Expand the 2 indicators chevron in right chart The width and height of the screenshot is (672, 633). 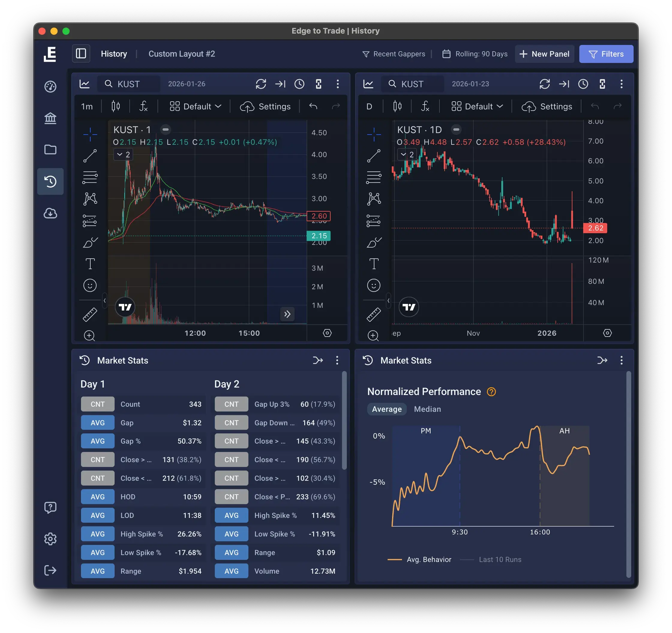[x=407, y=154]
